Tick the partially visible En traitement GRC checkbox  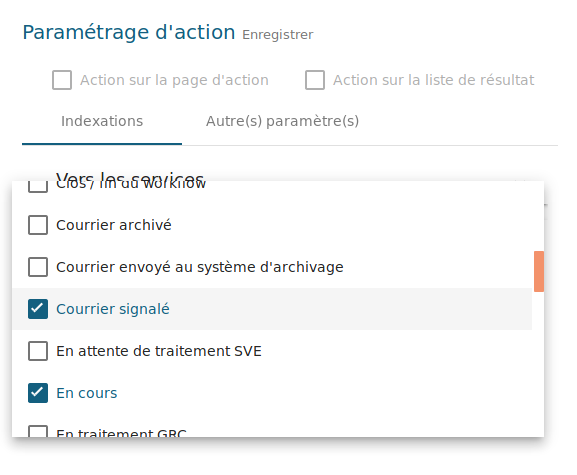point(38,431)
